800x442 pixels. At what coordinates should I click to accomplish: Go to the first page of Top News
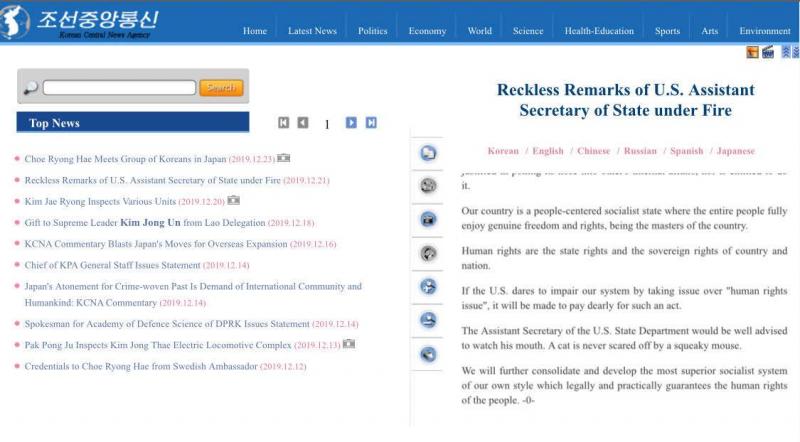tap(284, 122)
